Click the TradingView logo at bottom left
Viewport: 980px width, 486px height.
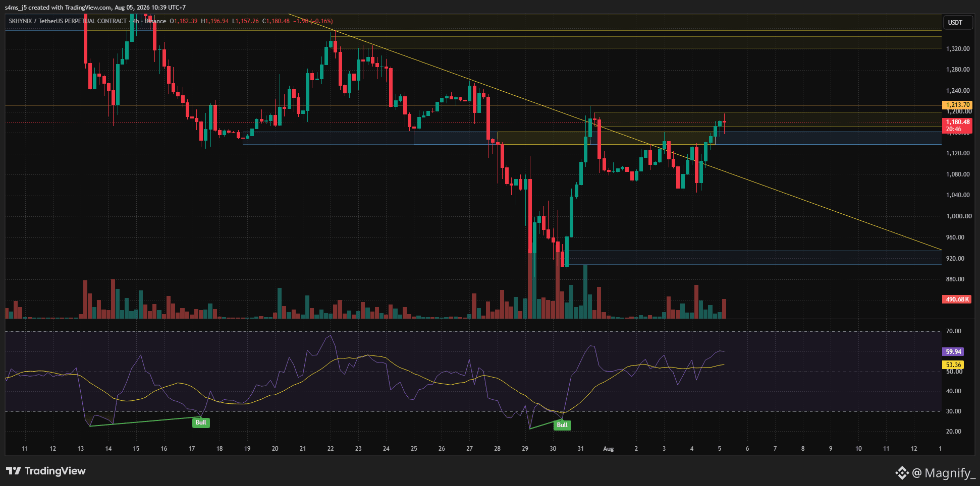(x=46, y=471)
